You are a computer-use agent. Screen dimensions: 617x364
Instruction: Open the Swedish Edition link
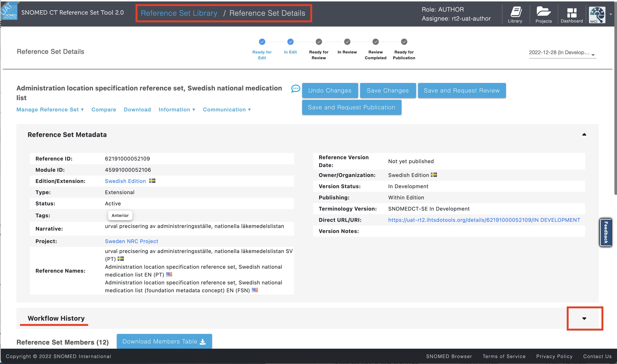coord(125,181)
